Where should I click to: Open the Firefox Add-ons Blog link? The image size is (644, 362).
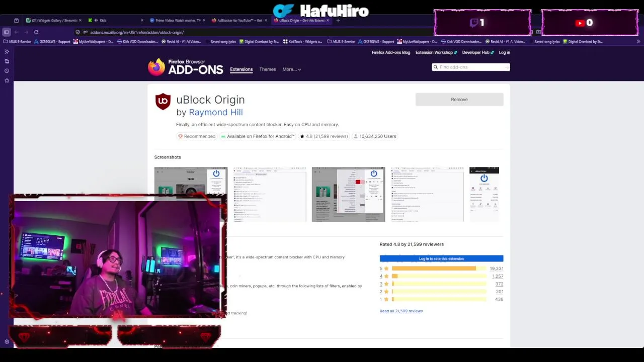(x=391, y=52)
